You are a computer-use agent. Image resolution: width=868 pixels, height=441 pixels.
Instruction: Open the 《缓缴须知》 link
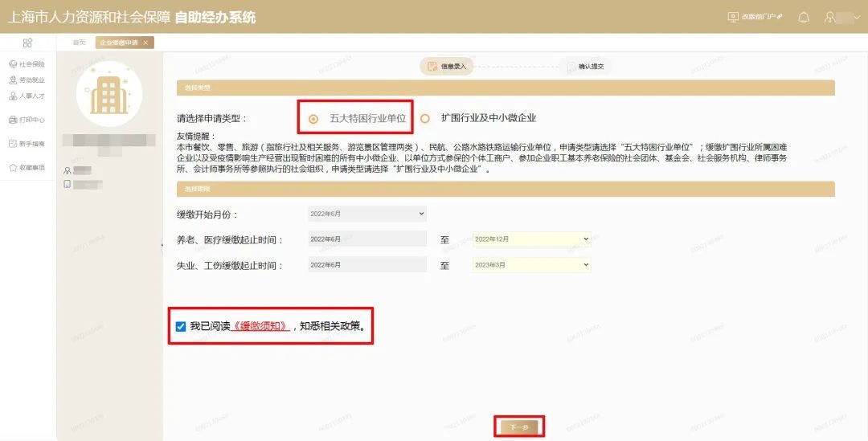pyautogui.click(x=260, y=326)
